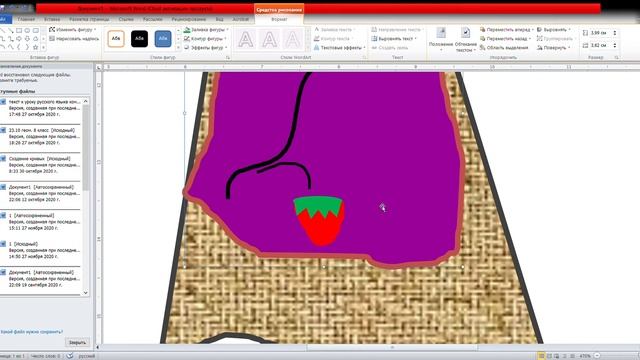640x360 pixels.
Task: Select the five-point star shape
Action: point(36,47)
